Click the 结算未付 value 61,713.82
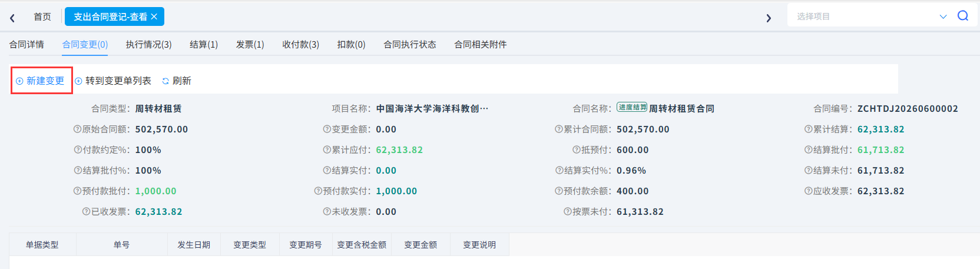Screen dimensions: 980x269 (x=880, y=170)
